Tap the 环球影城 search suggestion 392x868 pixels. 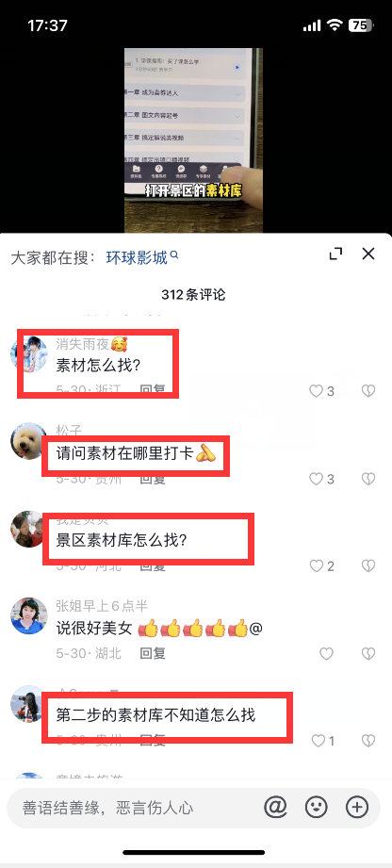[x=141, y=257]
